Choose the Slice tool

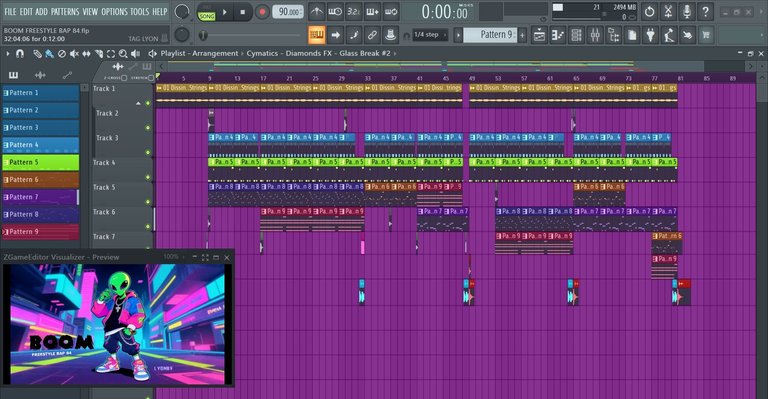tap(98, 53)
